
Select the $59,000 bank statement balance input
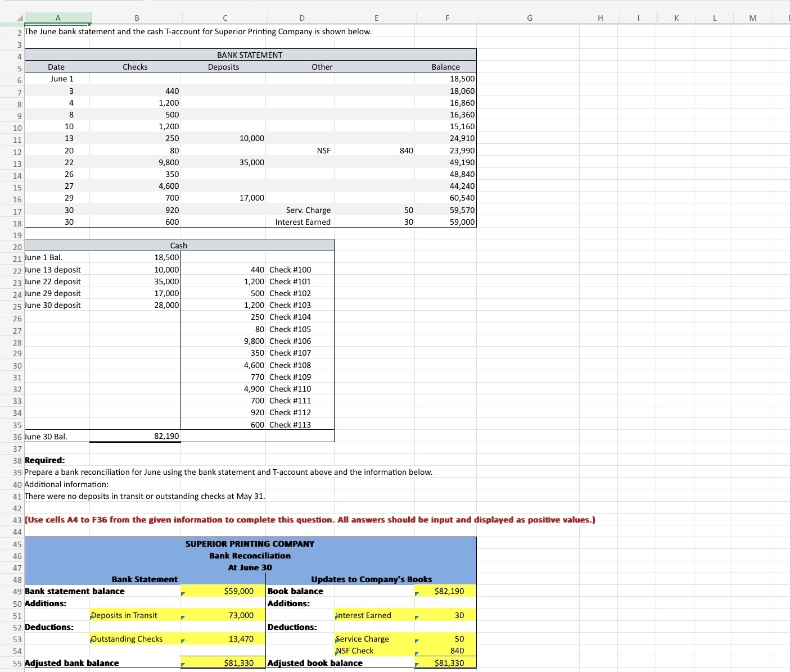pyautogui.click(x=224, y=591)
